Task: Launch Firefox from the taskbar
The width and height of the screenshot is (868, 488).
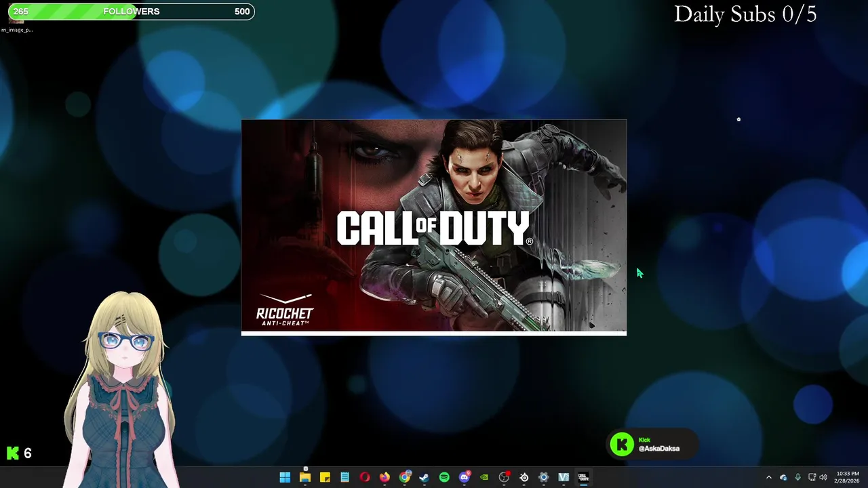Action: point(384,477)
